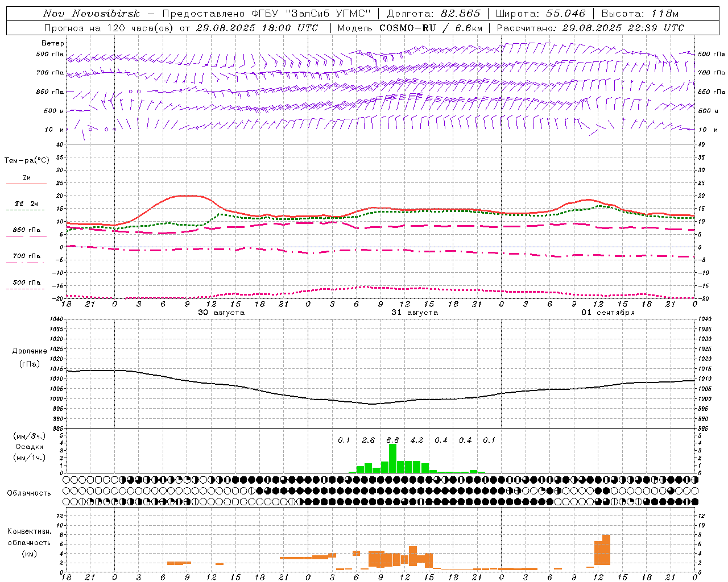
Task: Click the Давление pressure panel label
Action: point(29,351)
